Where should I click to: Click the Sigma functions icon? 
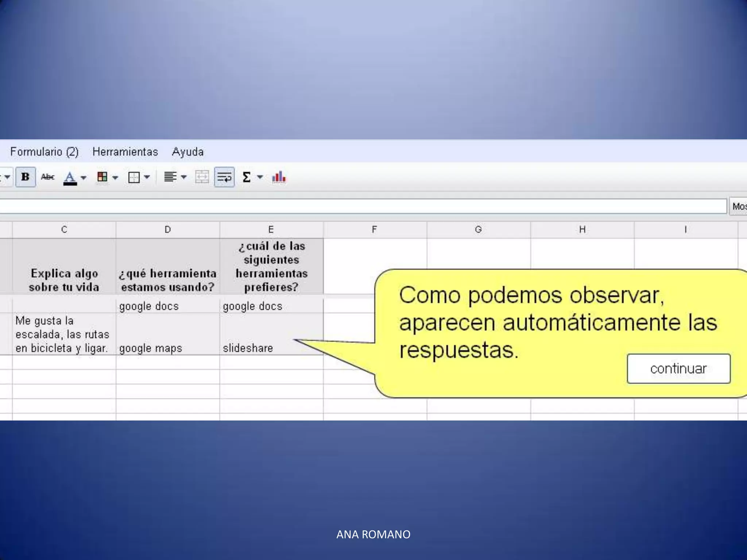pos(247,177)
